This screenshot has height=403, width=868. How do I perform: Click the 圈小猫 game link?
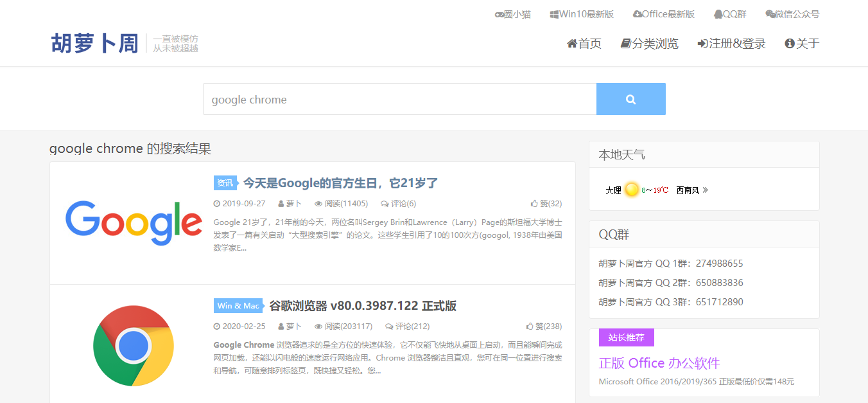[x=512, y=14]
